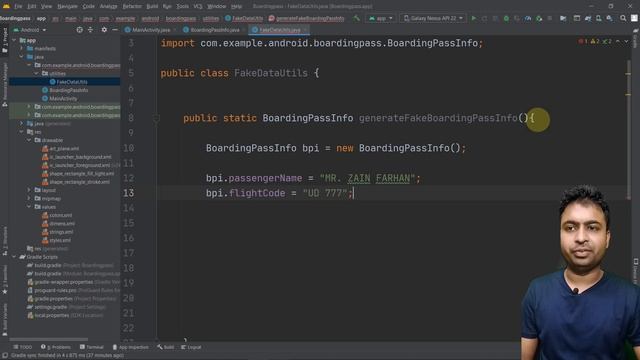Click the Make Project hammer icon
The height and width of the screenshot is (360, 640).
coord(356,18)
